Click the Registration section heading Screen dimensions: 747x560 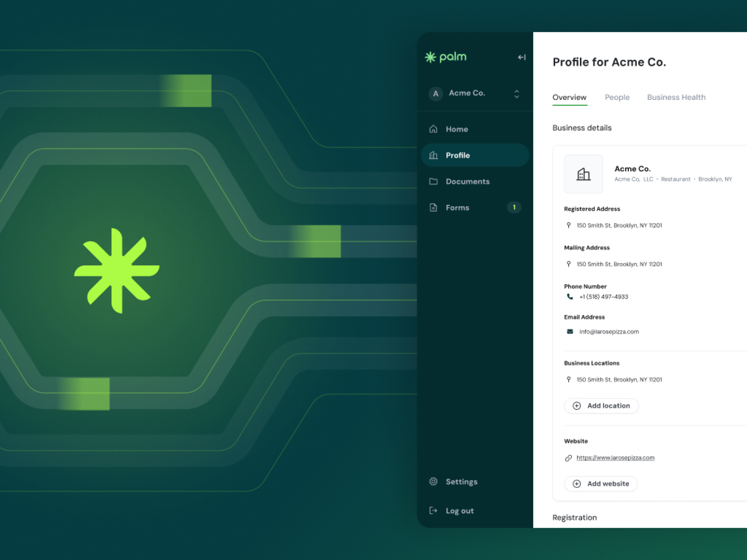click(x=574, y=518)
